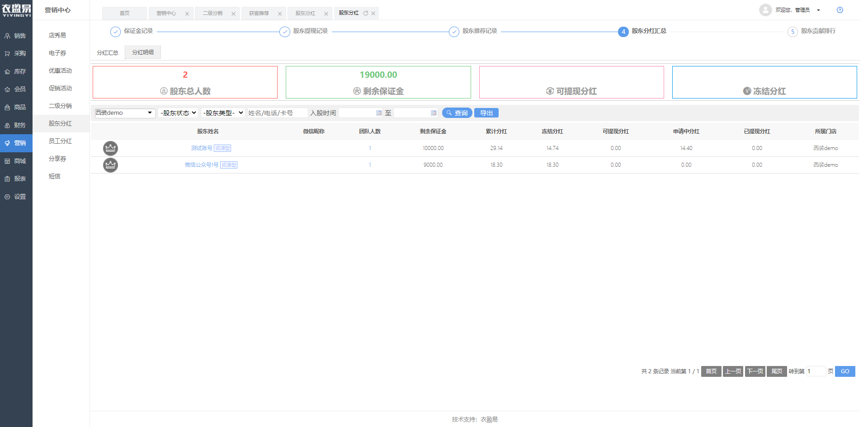Open the 库存 sidebar module
Screen dimensions: 868x427
[16, 71]
